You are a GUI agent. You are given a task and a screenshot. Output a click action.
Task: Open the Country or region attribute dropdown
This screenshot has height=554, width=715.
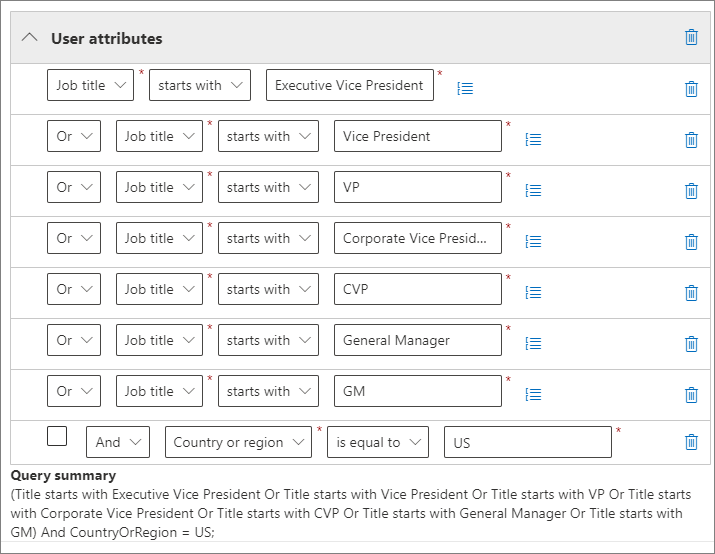point(238,442)
